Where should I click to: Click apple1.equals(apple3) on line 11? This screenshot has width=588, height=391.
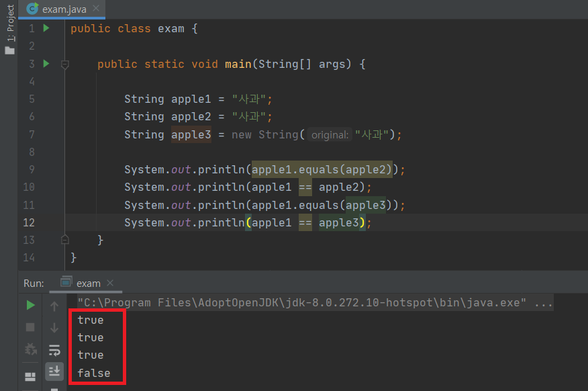[322, 205]
